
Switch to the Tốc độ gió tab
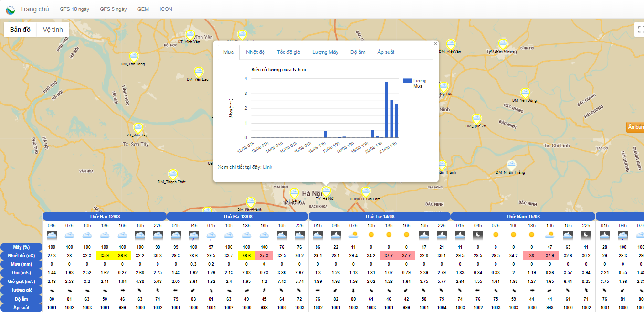(288, 52)
